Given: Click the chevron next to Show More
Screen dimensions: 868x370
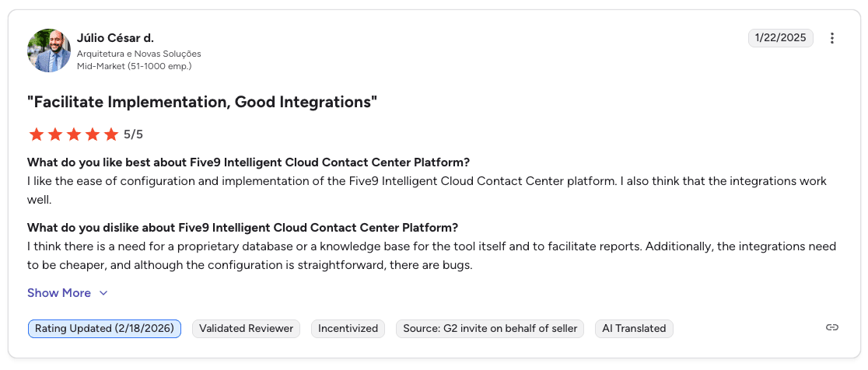Looking at the screenshot, I should click(x=103, y=293).
